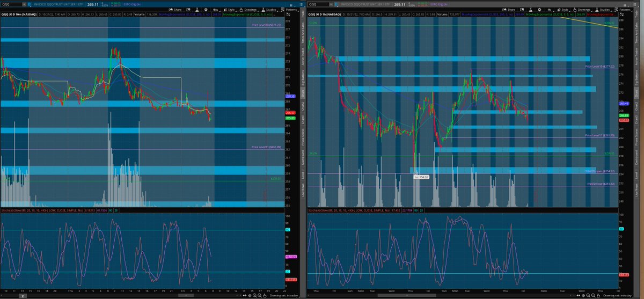Click pointer hand icon below right chart

click(x=598, y=295)
